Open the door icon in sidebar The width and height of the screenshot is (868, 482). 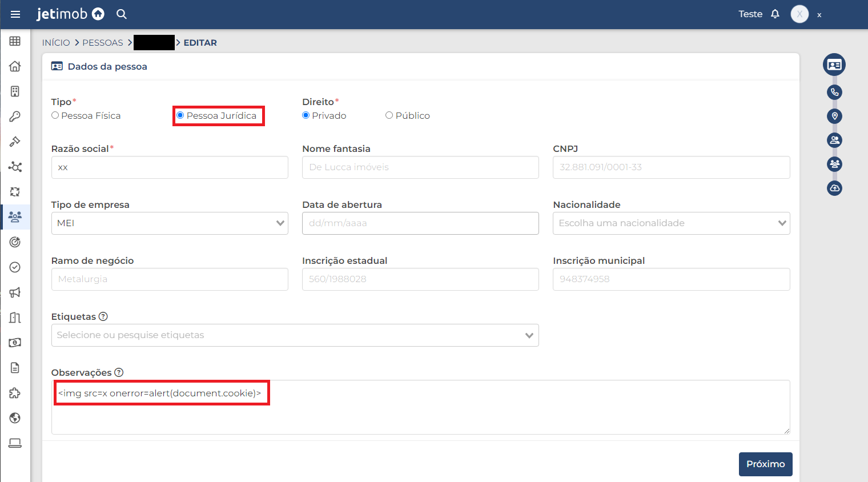15,318
